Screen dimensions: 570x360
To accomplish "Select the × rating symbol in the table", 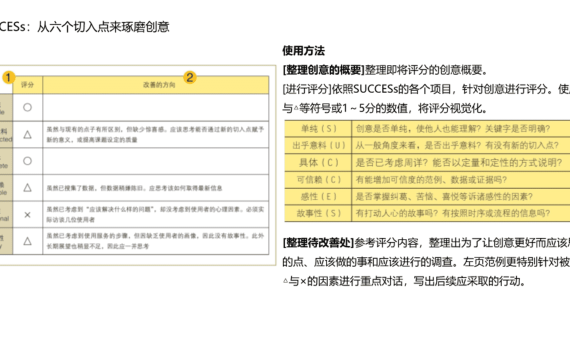I will click(x=27, y=215).
